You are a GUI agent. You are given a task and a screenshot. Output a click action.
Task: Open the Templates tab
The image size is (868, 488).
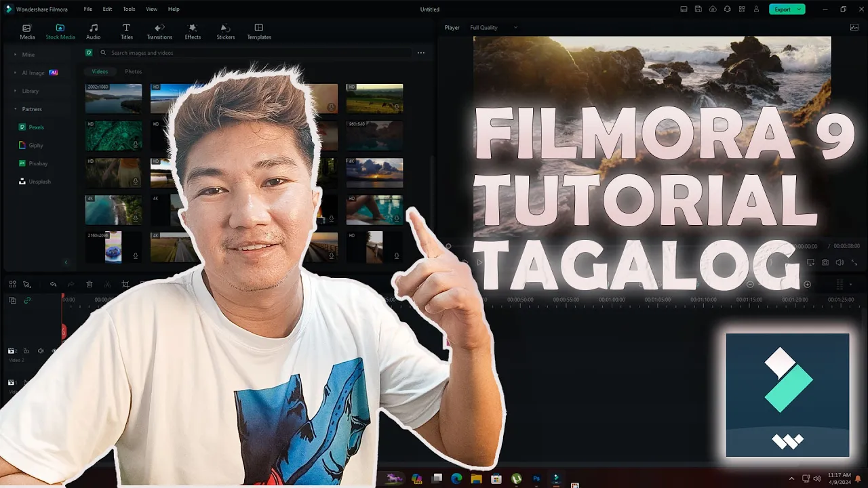[259, 32]
